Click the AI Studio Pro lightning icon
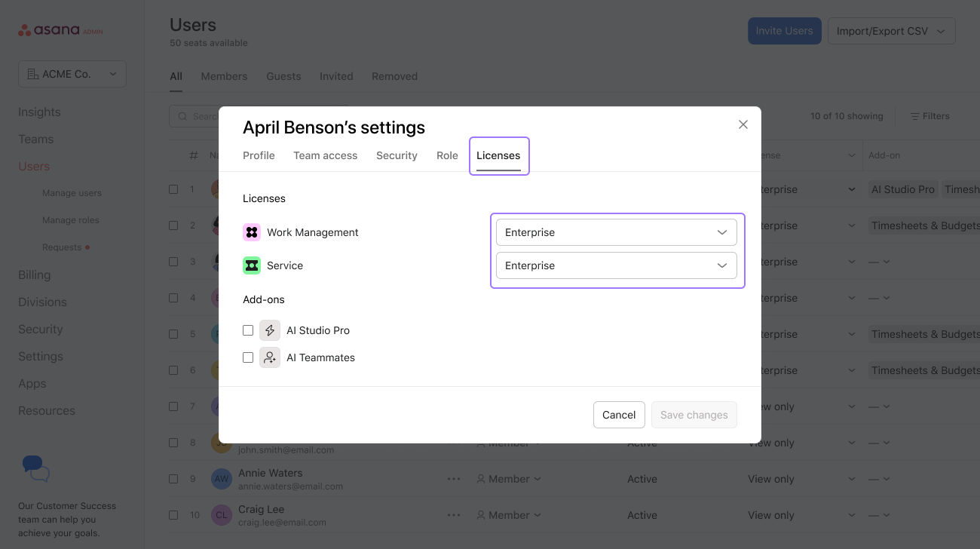The width and height of the screenshot is (980, 549). 270,330
